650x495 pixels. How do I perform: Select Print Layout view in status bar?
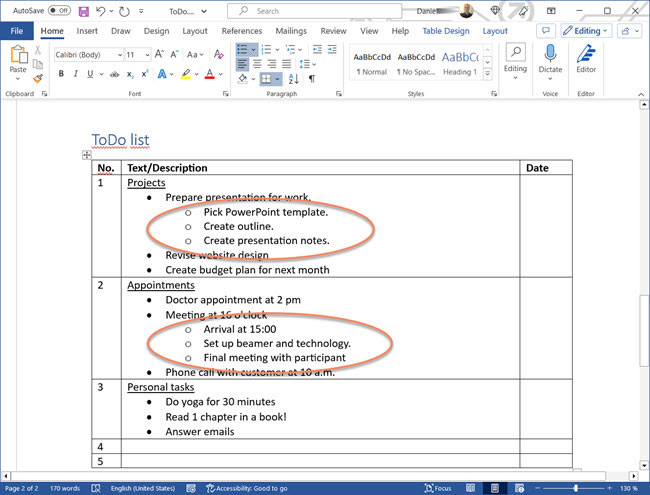[x=495, y=488]
